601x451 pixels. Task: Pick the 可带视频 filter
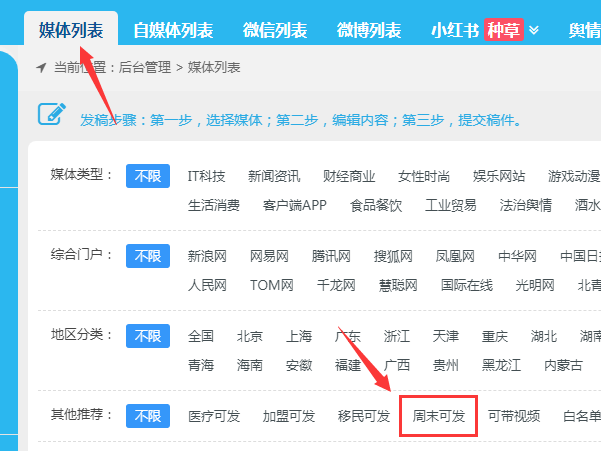coord(514,416)
